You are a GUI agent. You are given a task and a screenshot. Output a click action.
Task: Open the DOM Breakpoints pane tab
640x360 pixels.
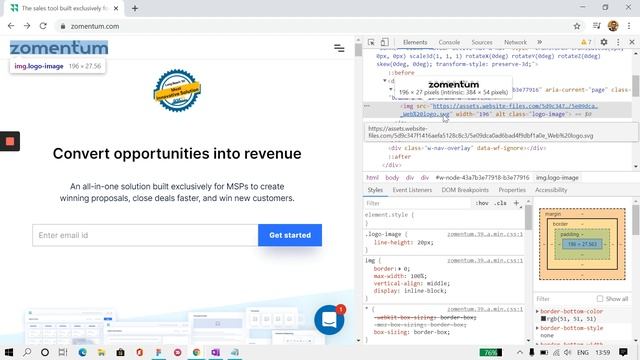tap(465, 190)
